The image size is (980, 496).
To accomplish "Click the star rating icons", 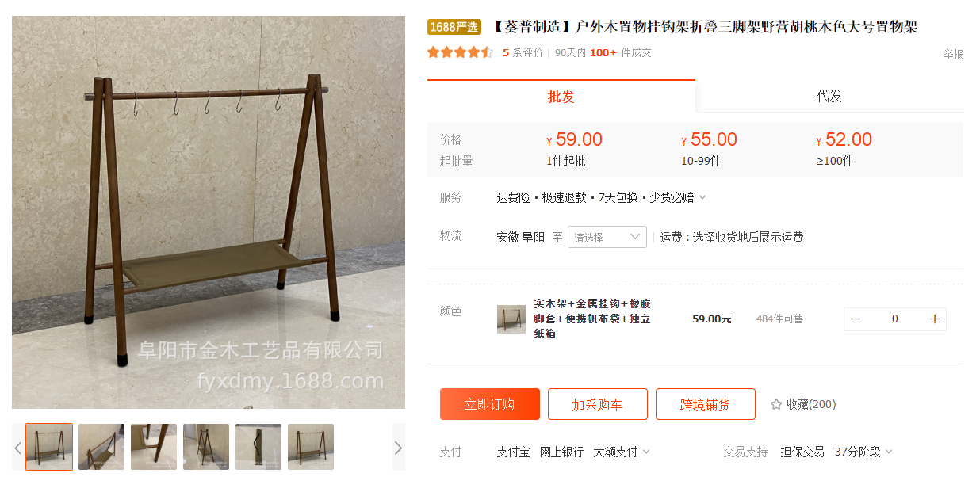I will pos(460,52).
